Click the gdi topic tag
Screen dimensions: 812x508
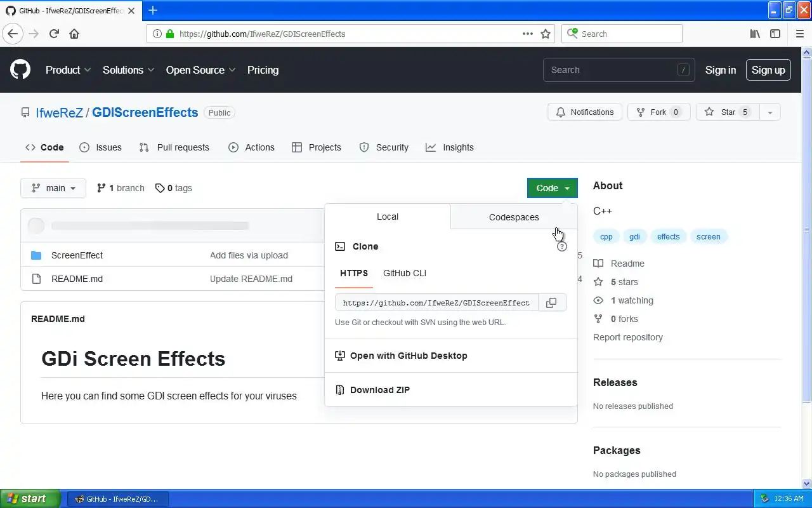point(634,237)
